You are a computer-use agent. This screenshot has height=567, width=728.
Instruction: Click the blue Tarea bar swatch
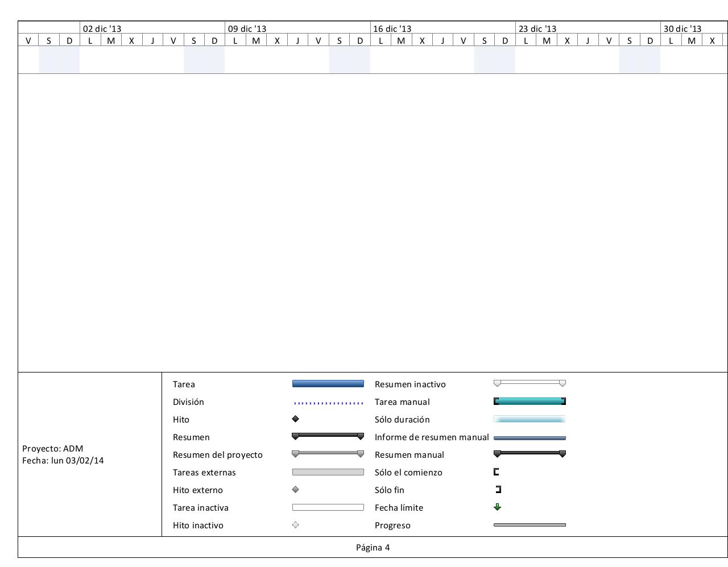(328, 384)
